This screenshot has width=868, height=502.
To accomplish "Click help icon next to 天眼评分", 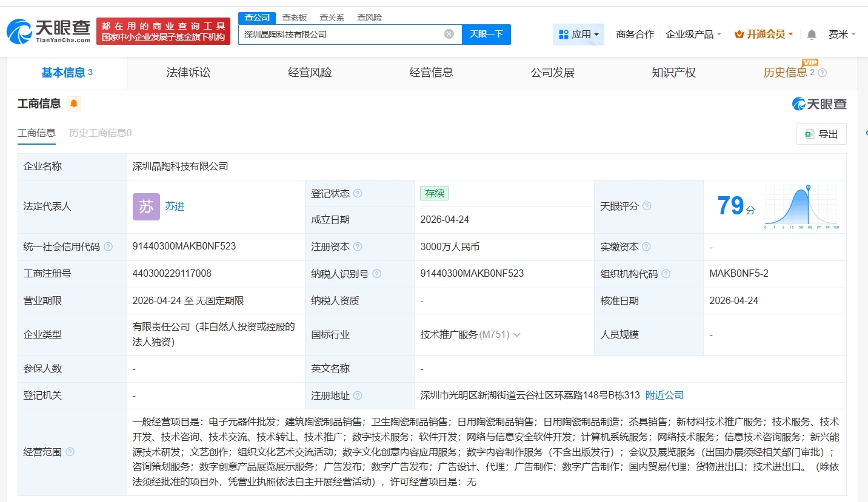I will tap(647, 206).
